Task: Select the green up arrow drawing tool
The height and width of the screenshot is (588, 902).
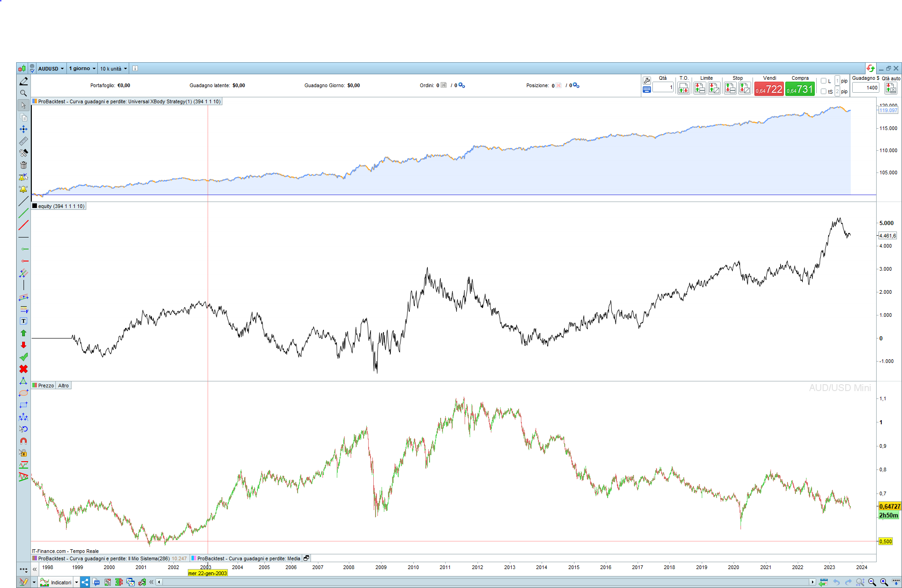Action: [24, 333]
